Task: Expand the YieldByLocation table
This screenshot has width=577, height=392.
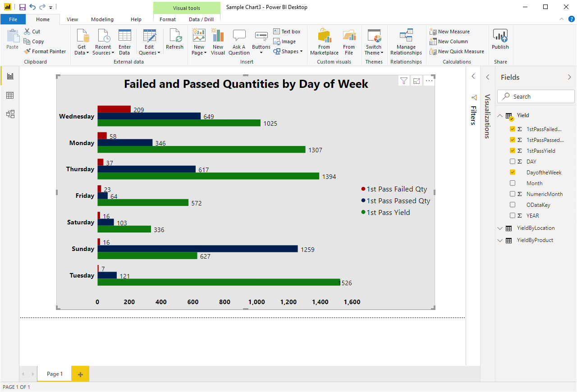Action: tap(500, 228)
